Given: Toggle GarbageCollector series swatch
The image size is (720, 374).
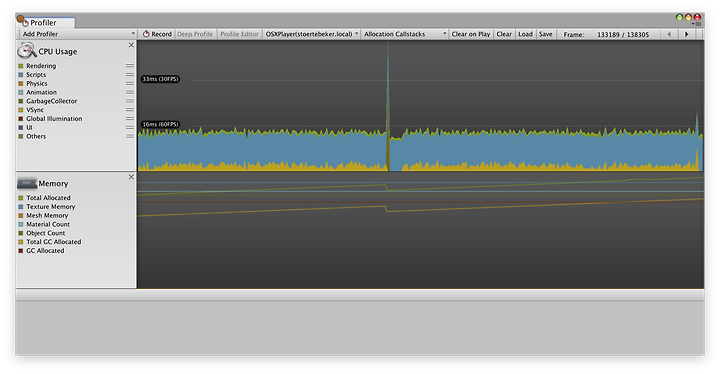Looking at the screenshot, I should point(21,101).
